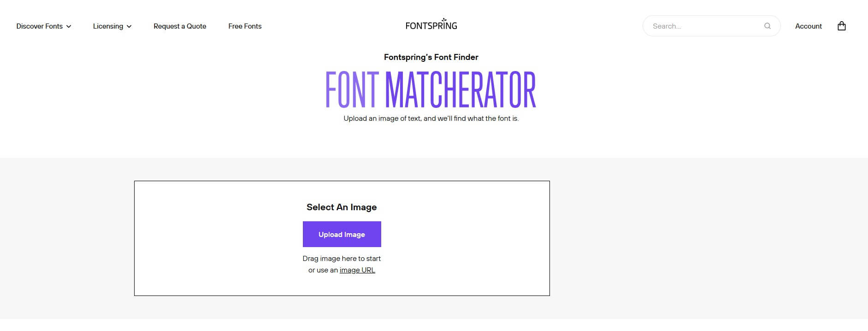Click the Upload an image description text
Viewport: 868px width, 331px height.
tap(431, 118)
